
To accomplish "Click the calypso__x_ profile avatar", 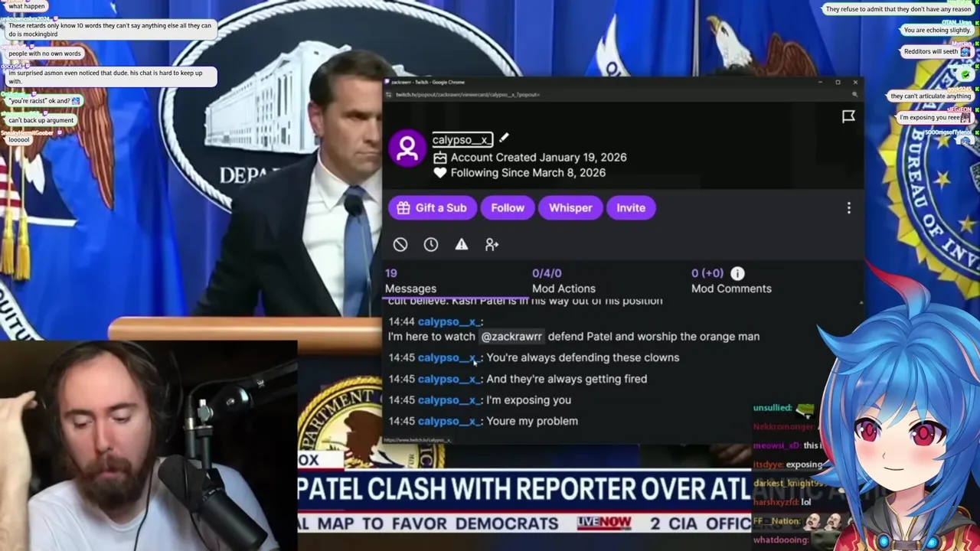I will point(407,148).
